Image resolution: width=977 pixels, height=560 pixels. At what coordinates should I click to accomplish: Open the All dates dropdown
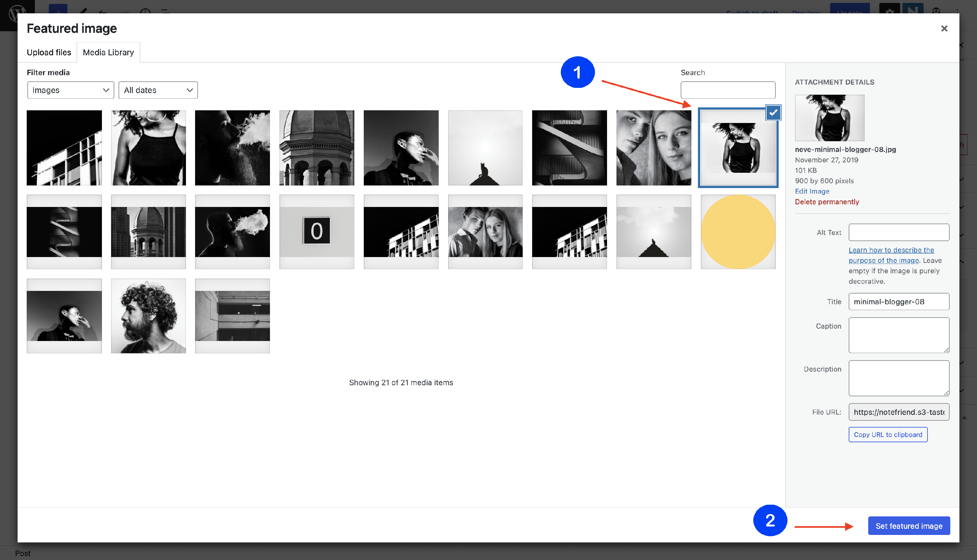point(158,90)
